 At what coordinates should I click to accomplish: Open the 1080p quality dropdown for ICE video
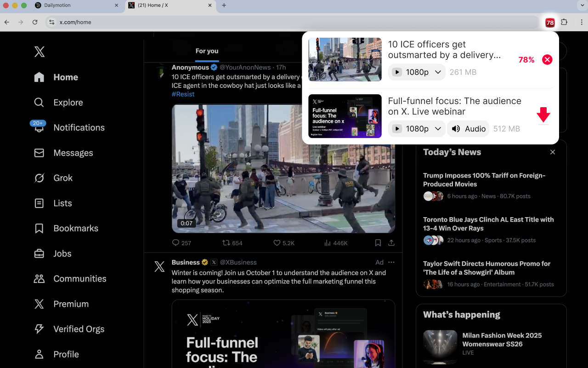[x=416, y=72]
